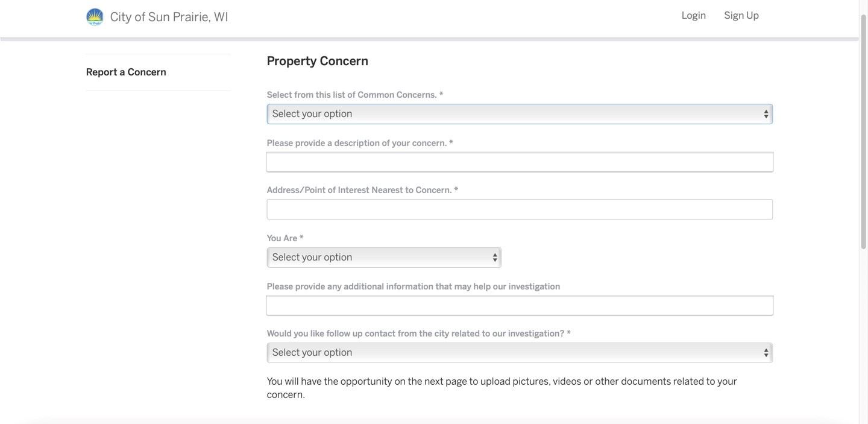Click the 'additional information that may help' label
The height and width of the screenshot is (424, 868).
click(414, 286)
